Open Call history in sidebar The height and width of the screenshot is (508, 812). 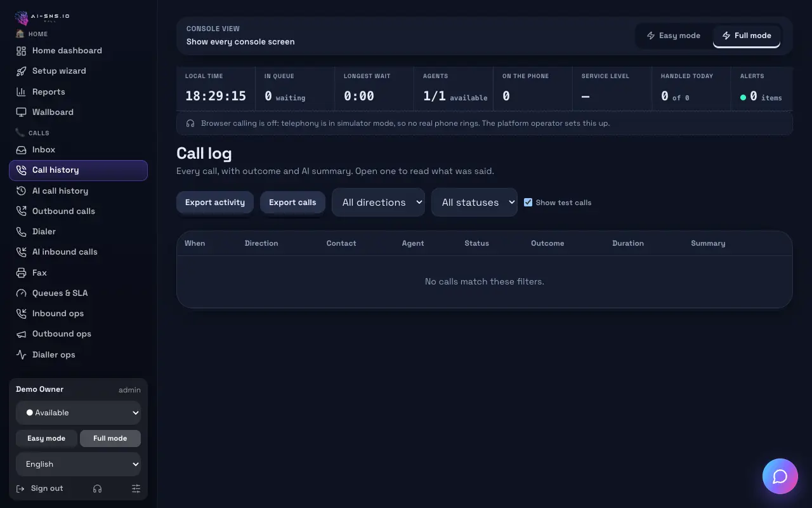(78, 170)
